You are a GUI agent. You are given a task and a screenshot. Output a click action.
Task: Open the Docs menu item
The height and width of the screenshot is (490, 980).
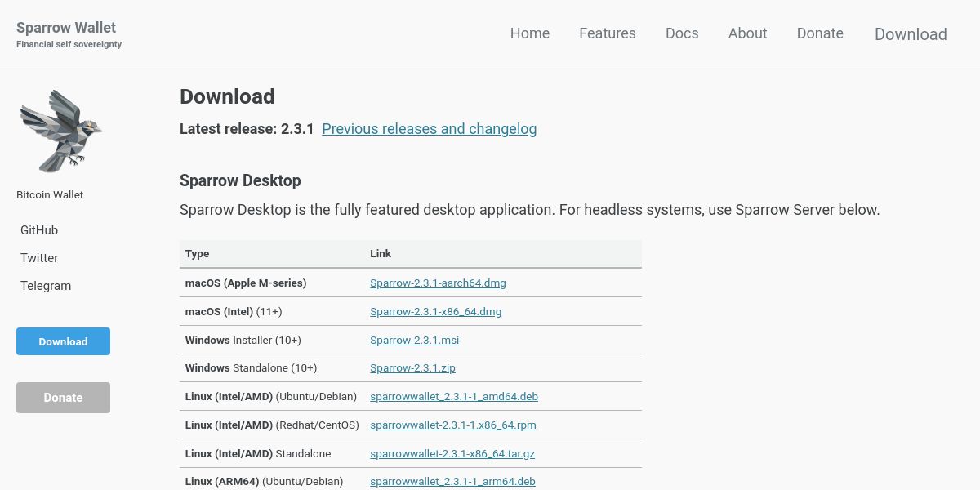pyautogui.click(x=682, y=33)
